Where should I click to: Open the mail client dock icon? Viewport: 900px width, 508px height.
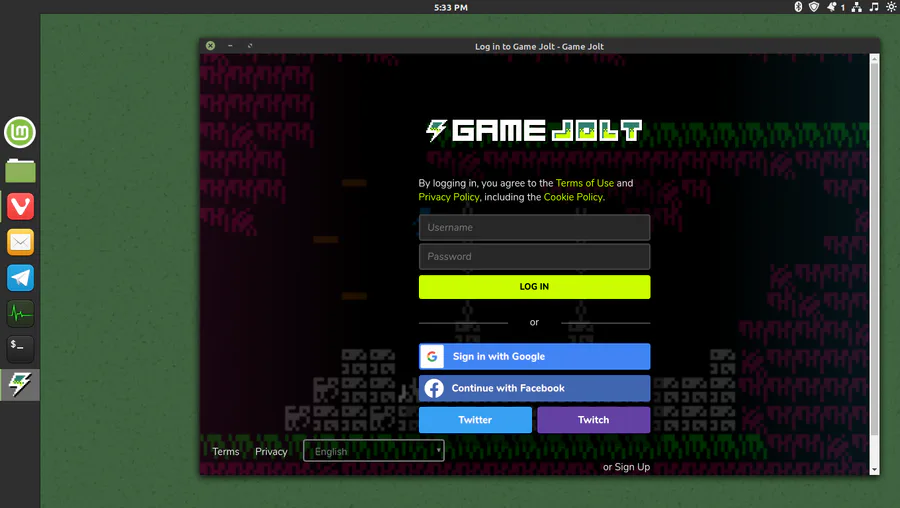point(20,242)
